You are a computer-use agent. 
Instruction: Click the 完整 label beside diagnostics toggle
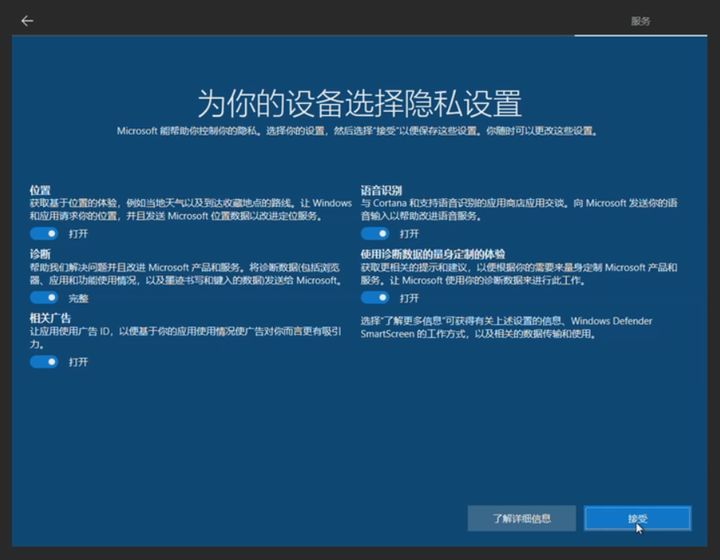pos(78,298)
